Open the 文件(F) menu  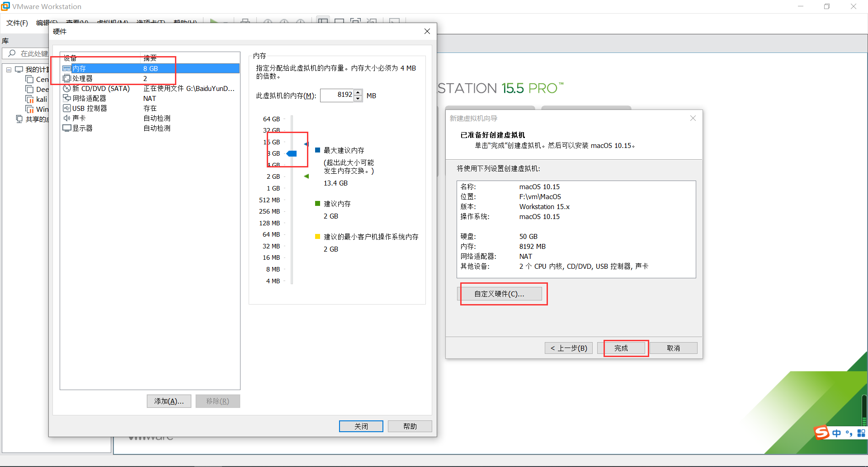click(17, 23)
